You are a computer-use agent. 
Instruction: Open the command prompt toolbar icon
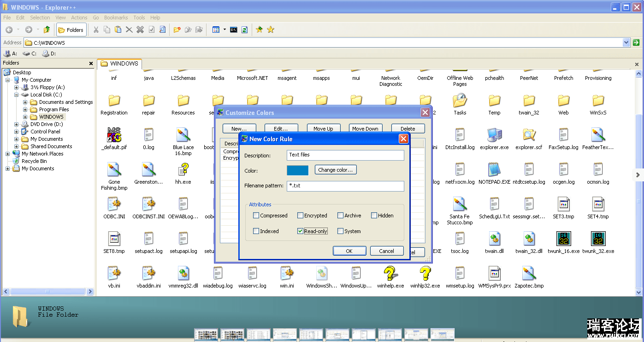234,30
